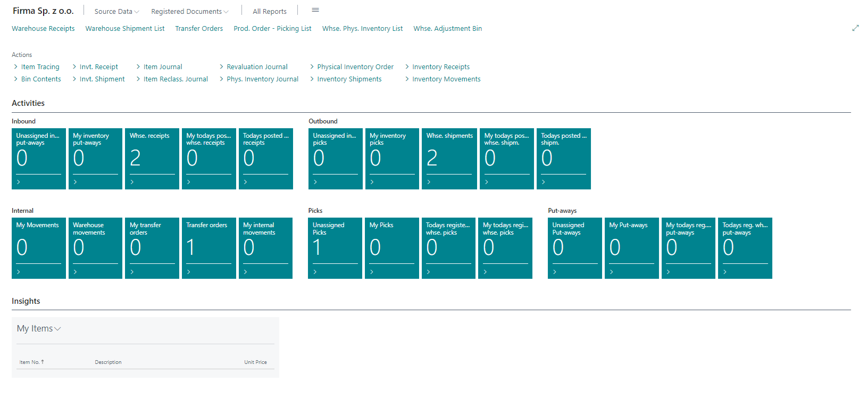
Task: Open the Phys. Inventory Journal action
Action: point(262,79)
